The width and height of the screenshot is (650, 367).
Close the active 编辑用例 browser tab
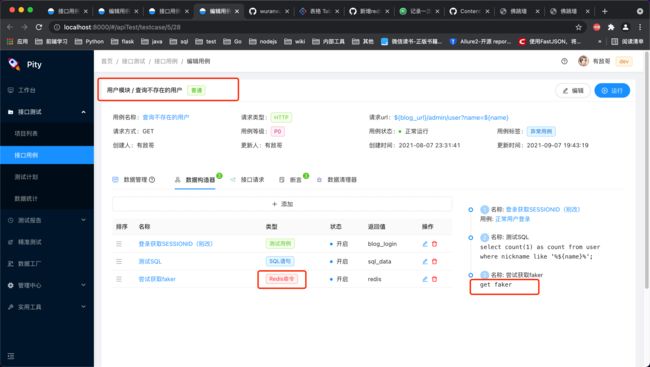point(237,11)
